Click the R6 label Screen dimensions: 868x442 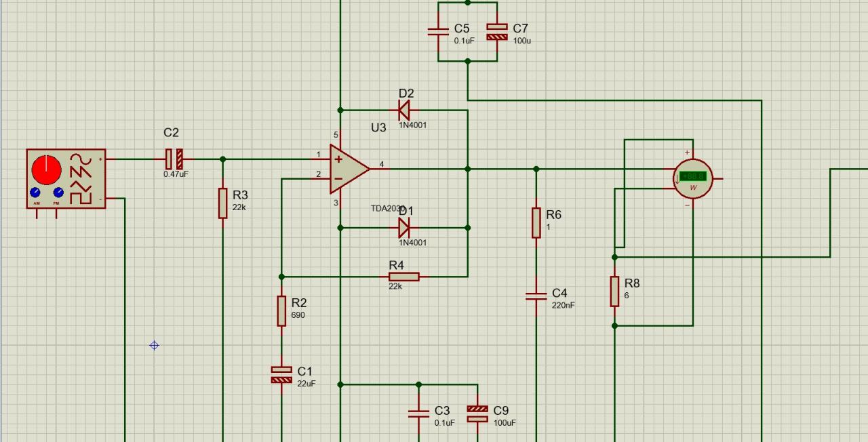point(553,214)
